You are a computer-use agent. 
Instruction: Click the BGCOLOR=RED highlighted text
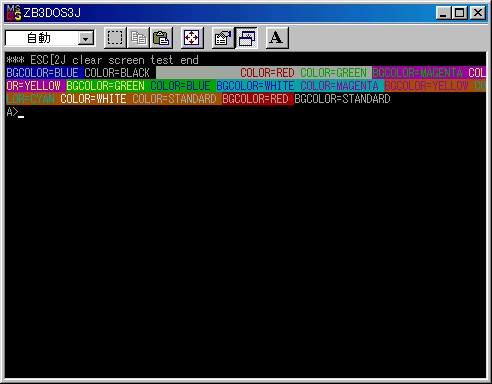(x=255, y=99)
